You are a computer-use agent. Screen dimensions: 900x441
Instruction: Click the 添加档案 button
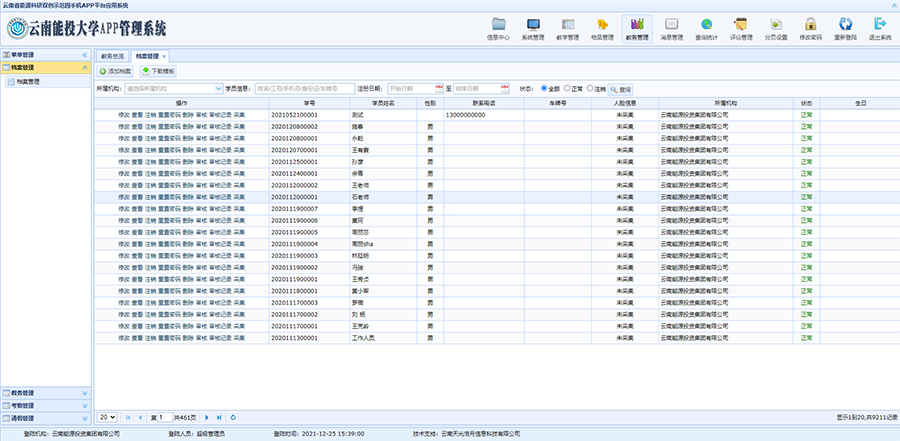[x=116, y=72]
